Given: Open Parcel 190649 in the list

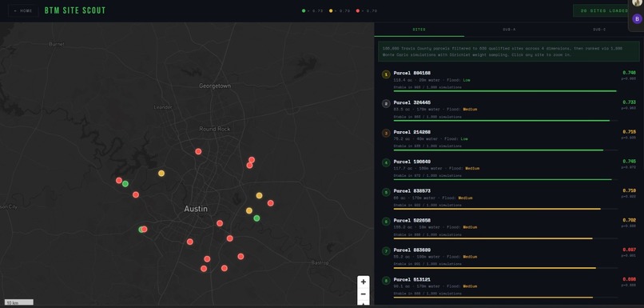Looking at the screenshot, I should pos(412,162).
